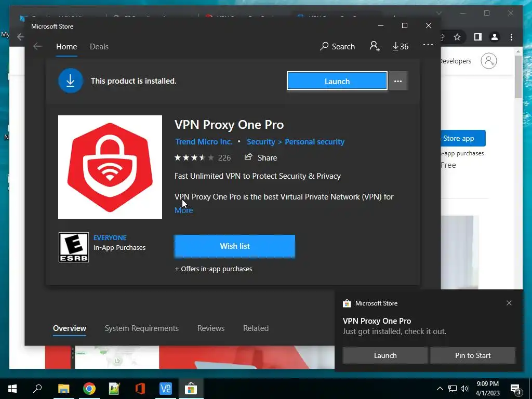
Task: Add the app to Wish list
Action: (x=234, y=246)
